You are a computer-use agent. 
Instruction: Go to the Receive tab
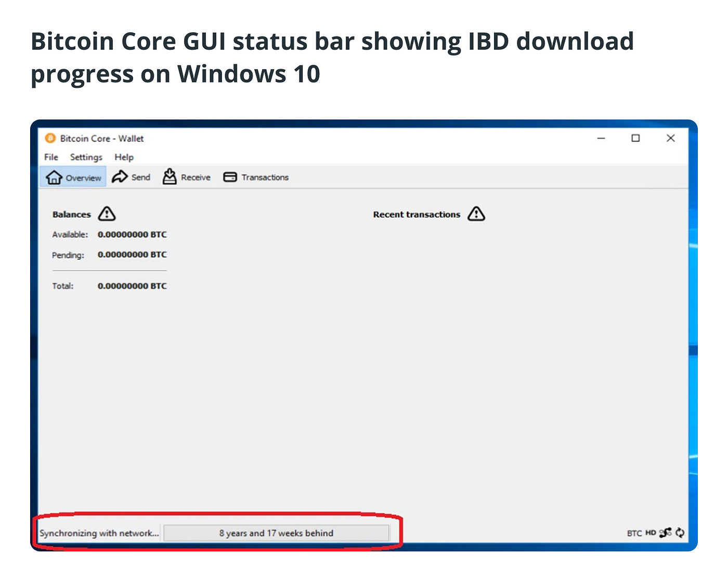(187, 177)
